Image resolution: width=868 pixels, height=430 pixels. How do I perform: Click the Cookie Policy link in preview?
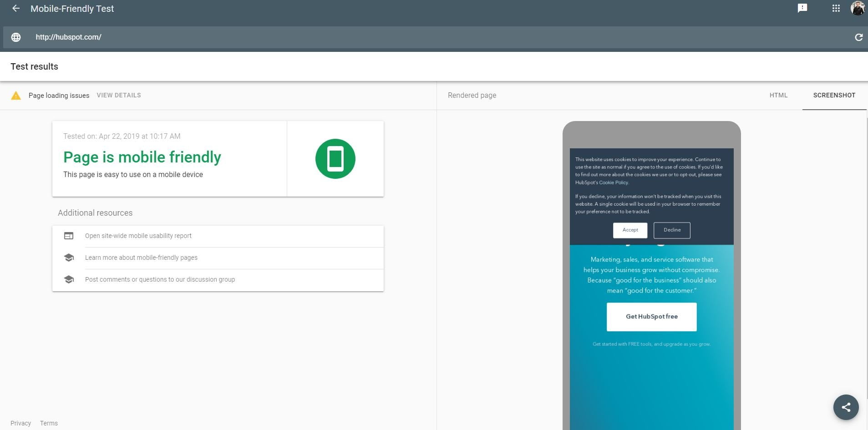[x=614, y=182]
